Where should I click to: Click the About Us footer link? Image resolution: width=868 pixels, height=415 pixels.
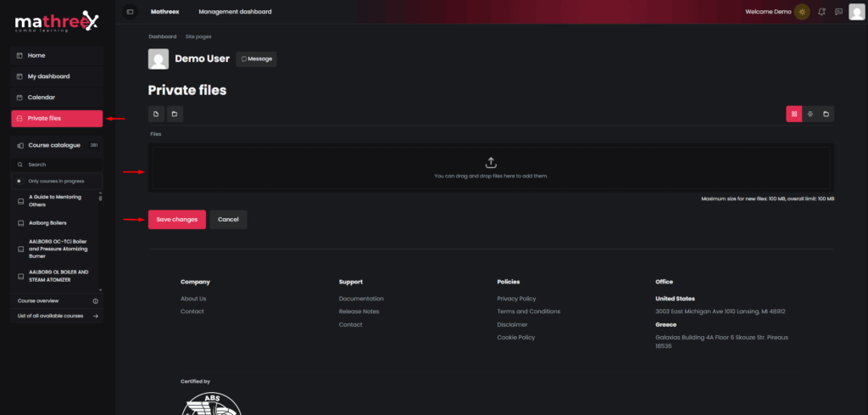(193, 299)
